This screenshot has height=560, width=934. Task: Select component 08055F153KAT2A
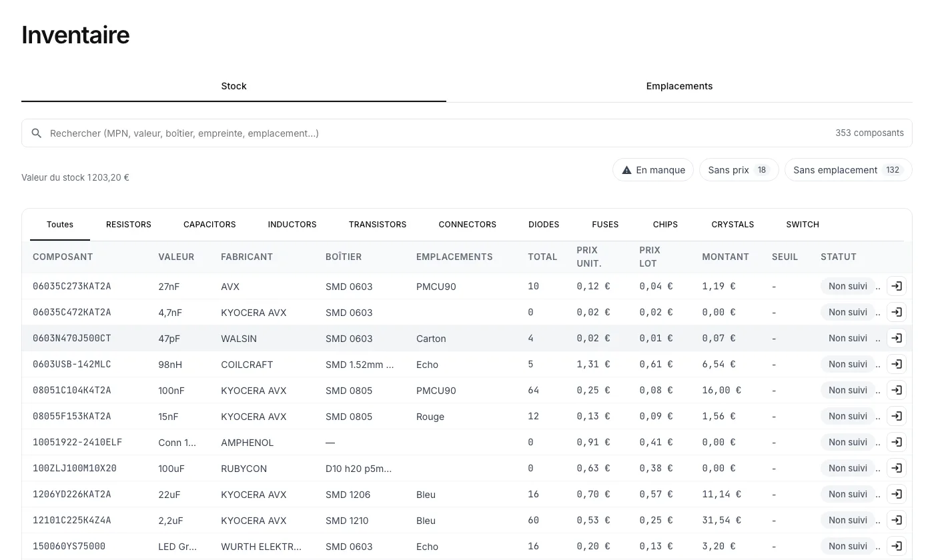(72, 416)
